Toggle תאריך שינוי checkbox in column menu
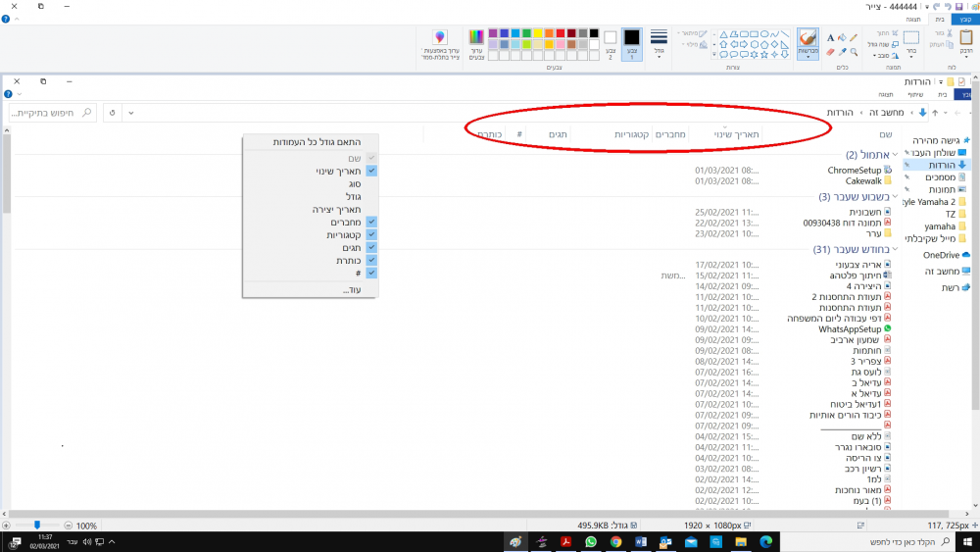 371,171
